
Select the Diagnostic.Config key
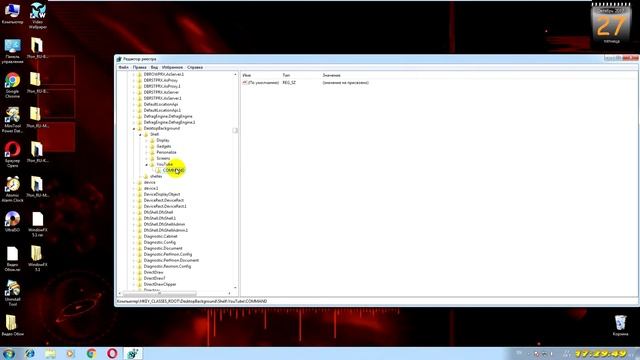pyautogui.click(x=160, y=242)
